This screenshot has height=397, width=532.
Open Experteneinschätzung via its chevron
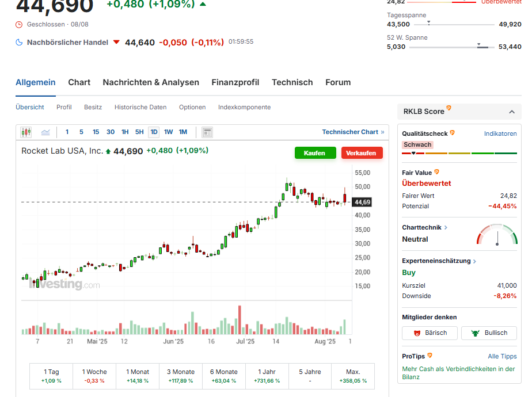click(x=474, y=261)
